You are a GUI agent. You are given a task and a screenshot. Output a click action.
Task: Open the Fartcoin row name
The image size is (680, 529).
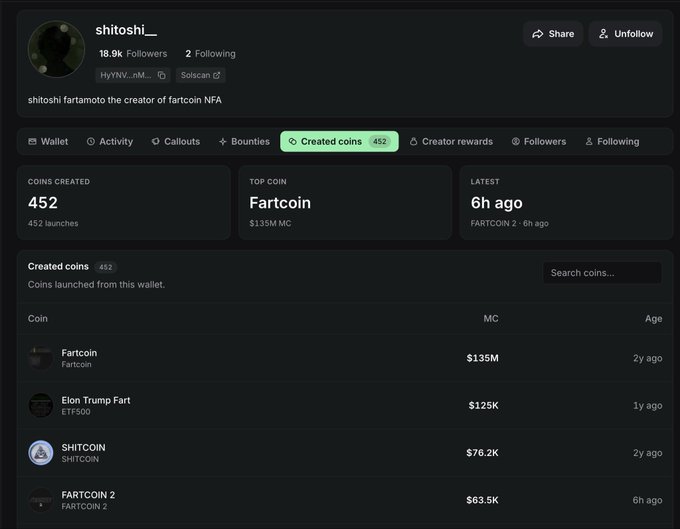[79, 353]
